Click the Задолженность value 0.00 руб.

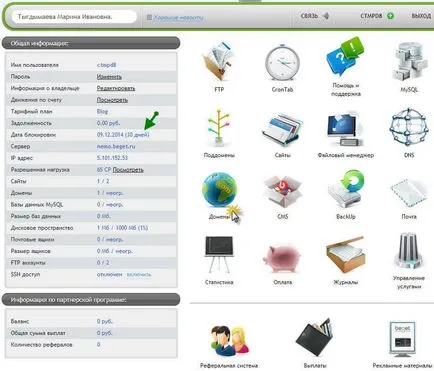pyautogui.click(x=108, y=123)
